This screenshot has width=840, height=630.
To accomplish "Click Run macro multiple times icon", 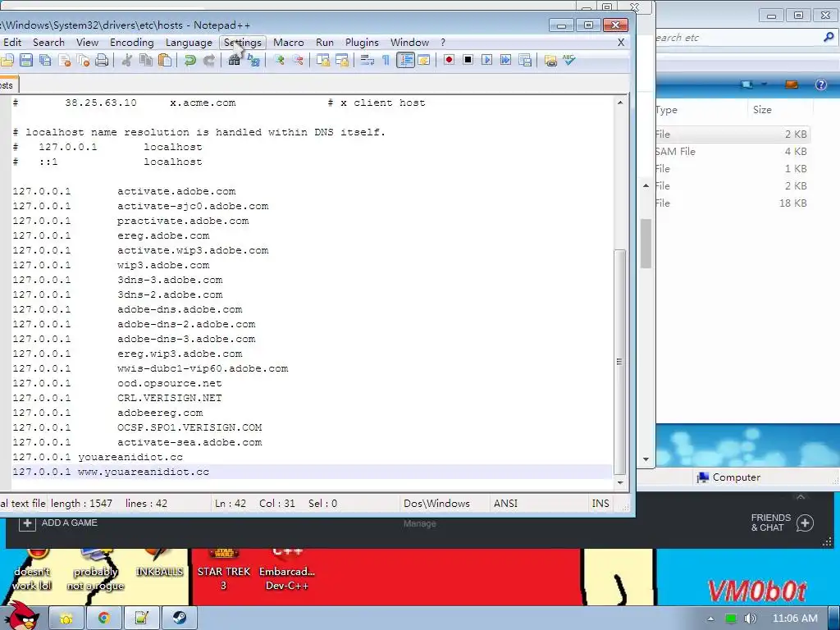I will tap(505, 60).
